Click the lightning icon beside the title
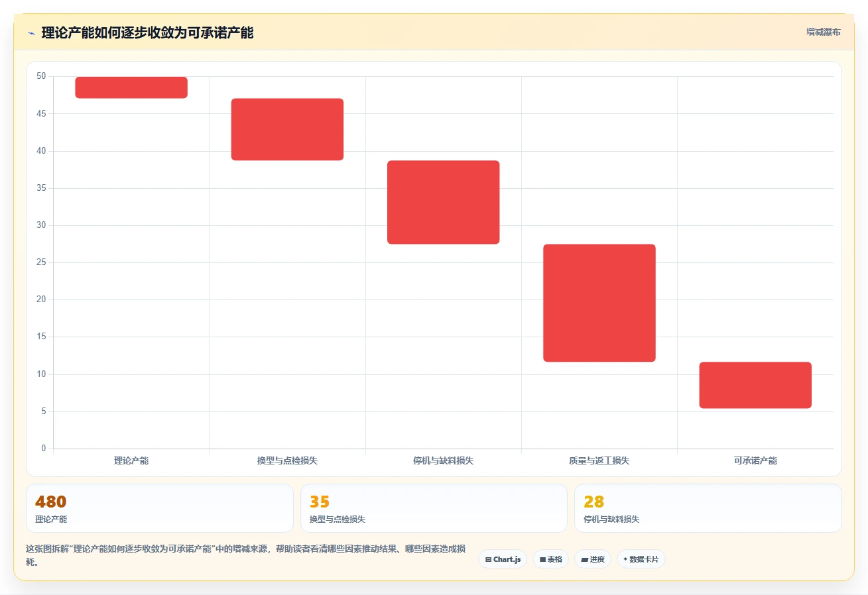Image resolution: width=868 pixels, height=595 pixels. 32,33
